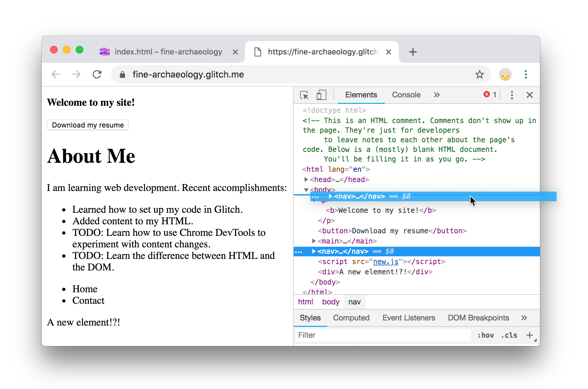Viewport: 588px width, 389px height.
Task: Click the Home list item
Action: point(85,289)
